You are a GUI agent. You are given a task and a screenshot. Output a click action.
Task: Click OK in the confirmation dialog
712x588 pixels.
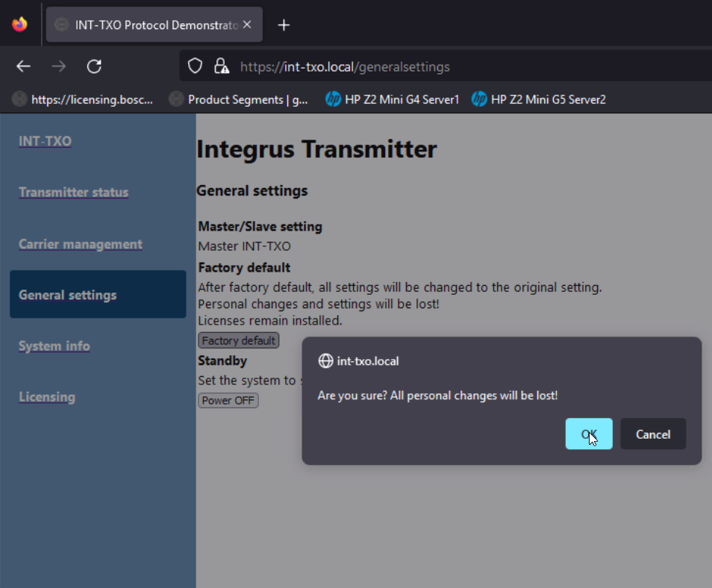point(588,434)
